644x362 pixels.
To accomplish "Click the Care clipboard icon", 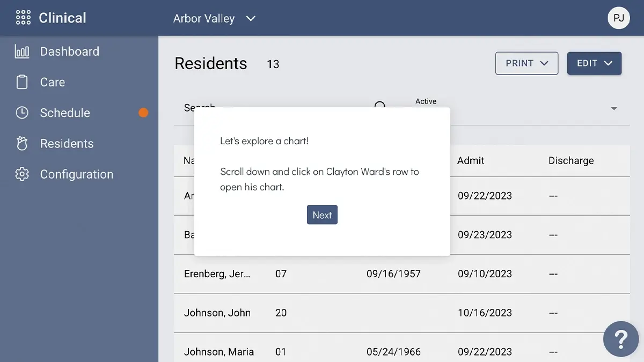I will (22, 82).
